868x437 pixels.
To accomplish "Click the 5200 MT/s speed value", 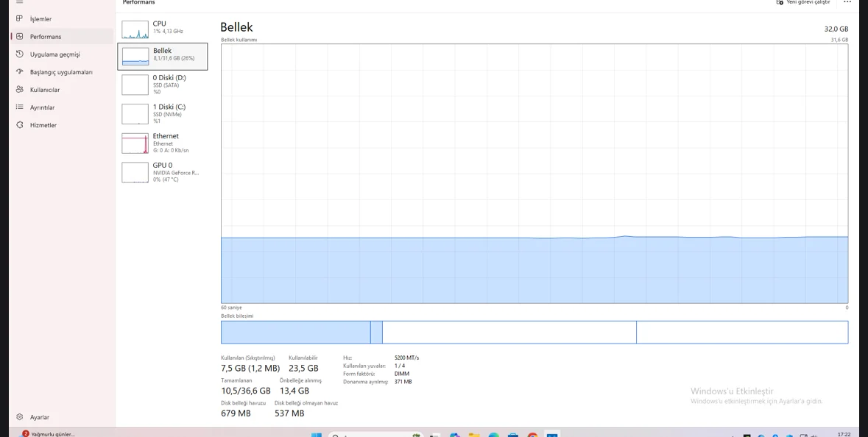I will click(407, 358).
